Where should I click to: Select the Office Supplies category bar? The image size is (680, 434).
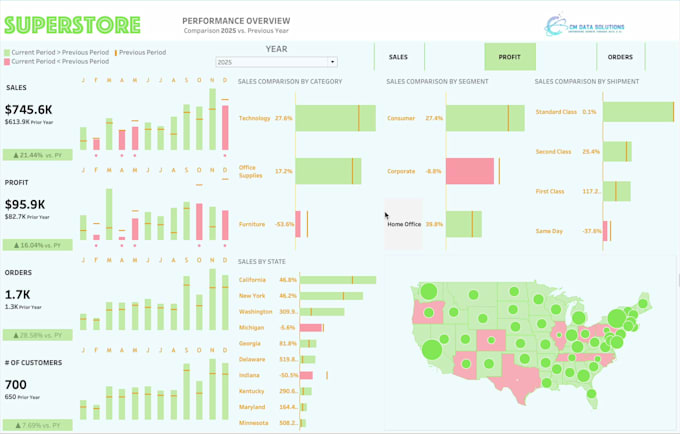point(328,171)
